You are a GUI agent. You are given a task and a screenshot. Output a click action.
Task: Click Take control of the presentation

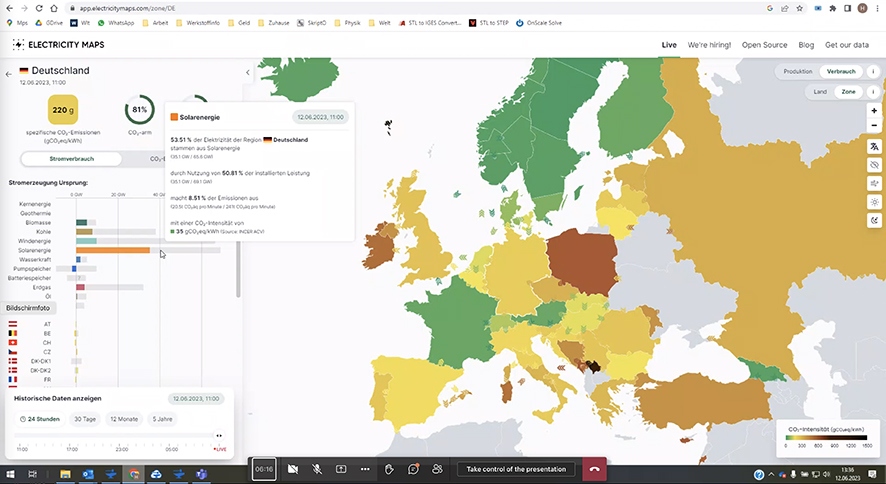pos(516,469)
